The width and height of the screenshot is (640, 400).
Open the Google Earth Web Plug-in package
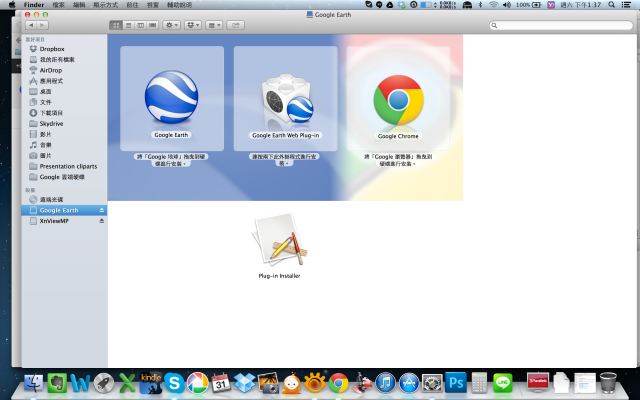(x=287, y=99)
